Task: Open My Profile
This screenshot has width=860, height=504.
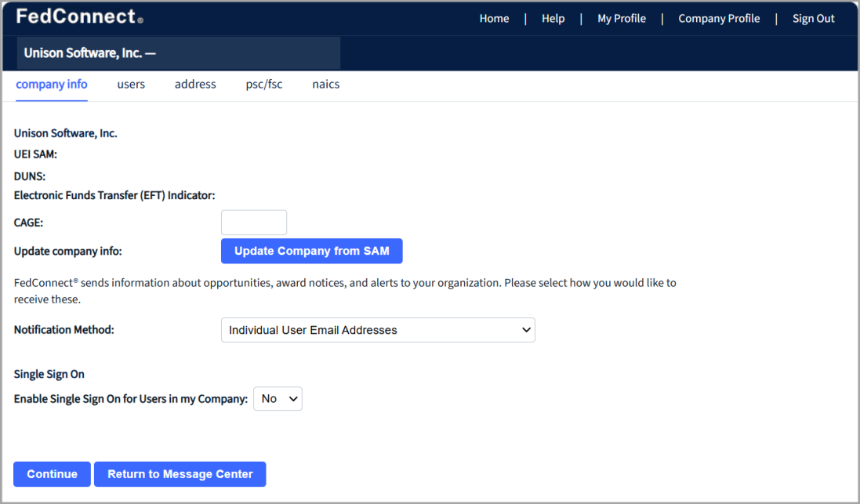Action: [x=622, y=19]
